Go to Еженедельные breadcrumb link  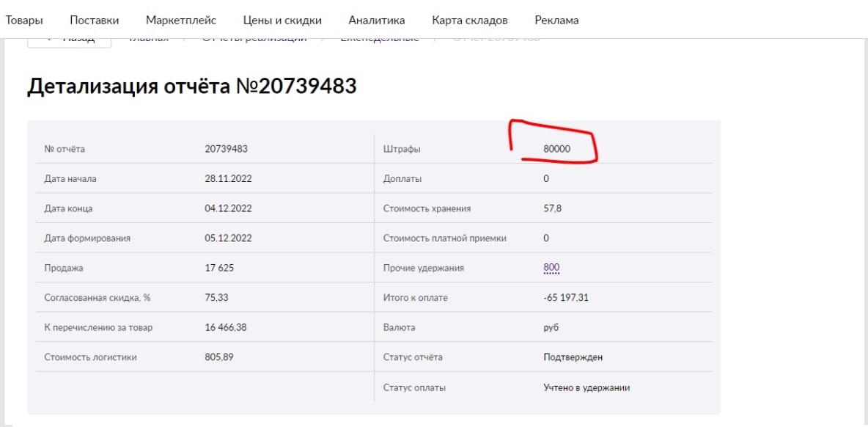380,39
